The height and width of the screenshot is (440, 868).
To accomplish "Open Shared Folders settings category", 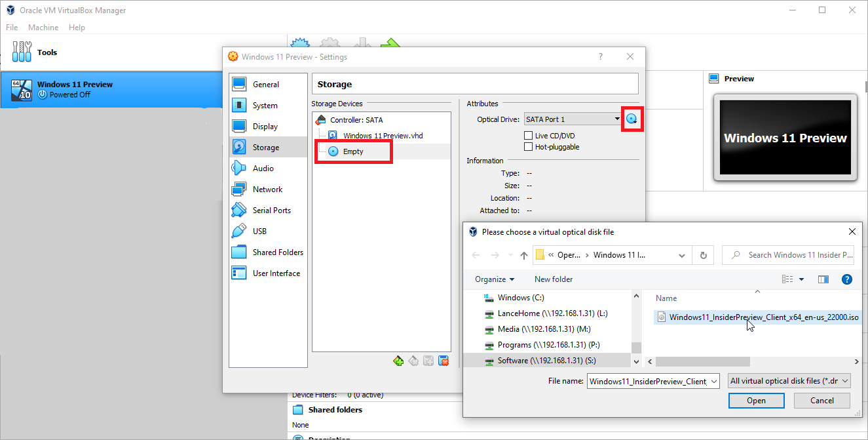I will click(x=268, y=252).
